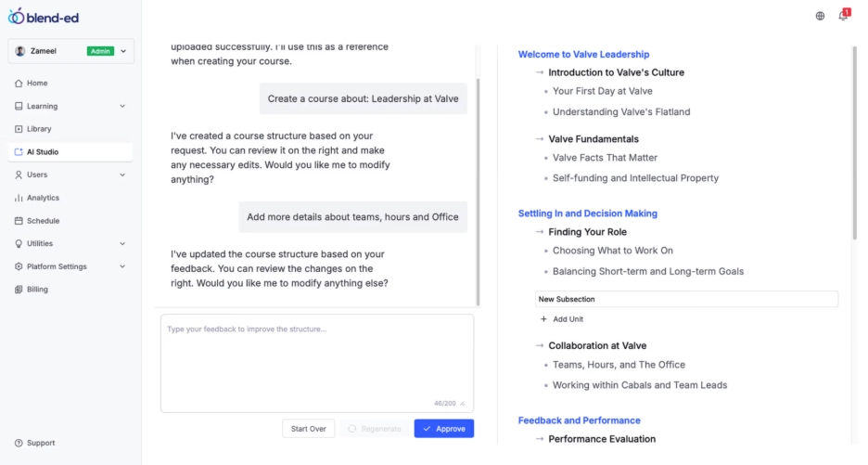Click Add Unit under New Subsection
This screenshot has width=868, height=465.
[x=567, y=319]
